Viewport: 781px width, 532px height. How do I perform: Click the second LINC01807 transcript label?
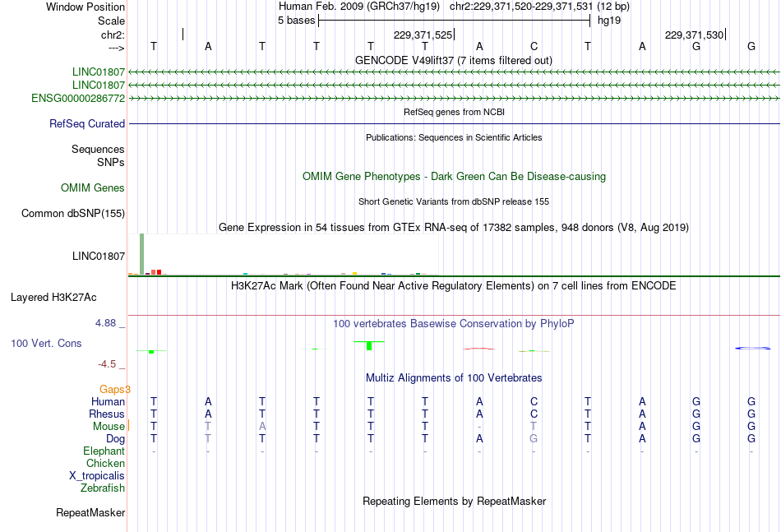(x=98, y=86)
